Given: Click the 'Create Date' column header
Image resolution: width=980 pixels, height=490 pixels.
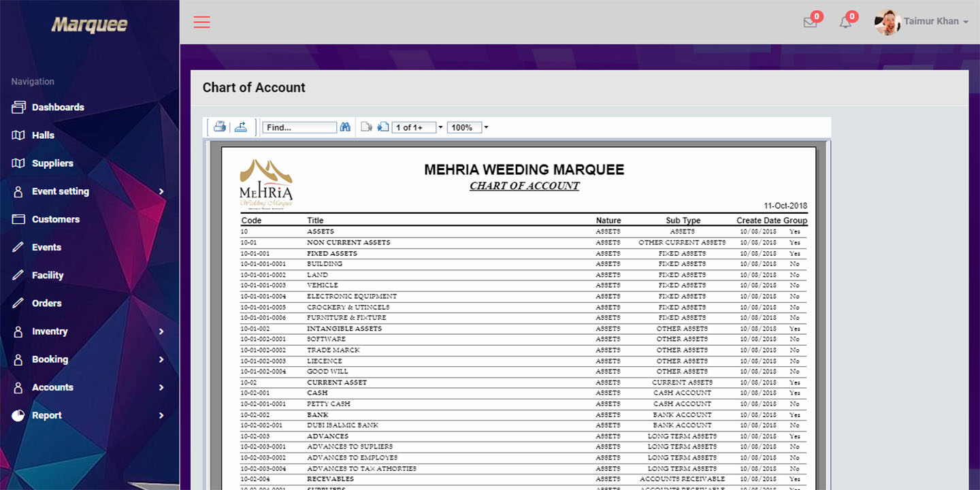Looking at the screenshot, I should pyautogui.click(x=759, y=220).
